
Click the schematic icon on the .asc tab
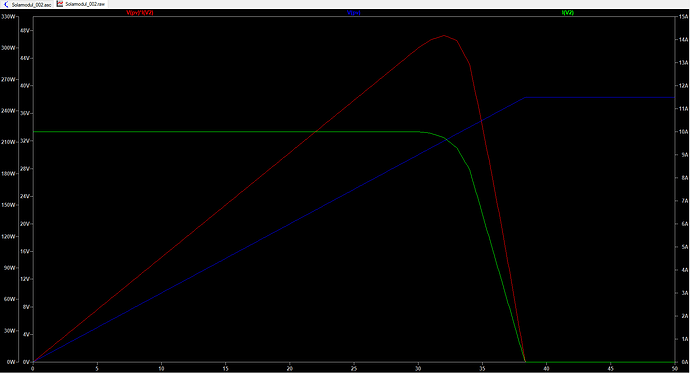click(6, 4)
